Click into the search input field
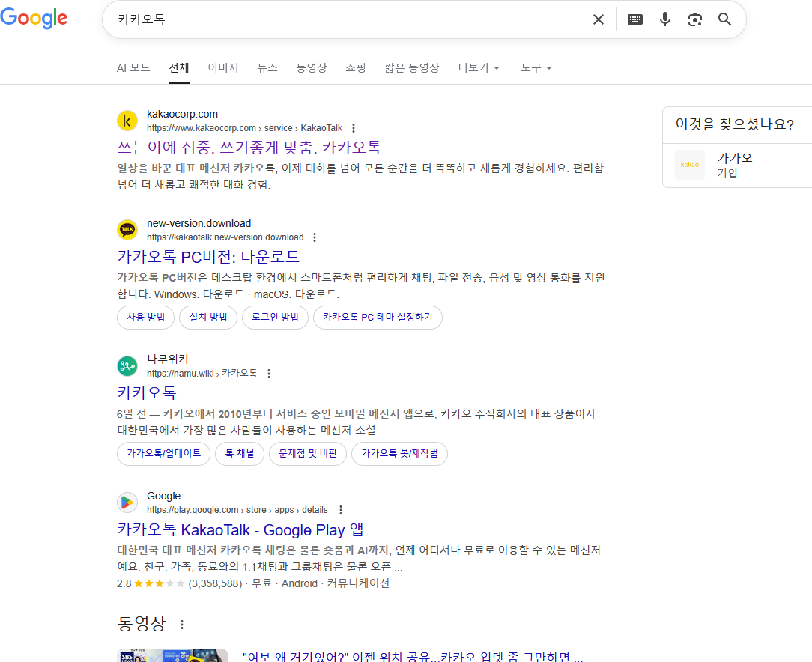The width and height of the screenshot is (812, 662). (x=345, y=19)
